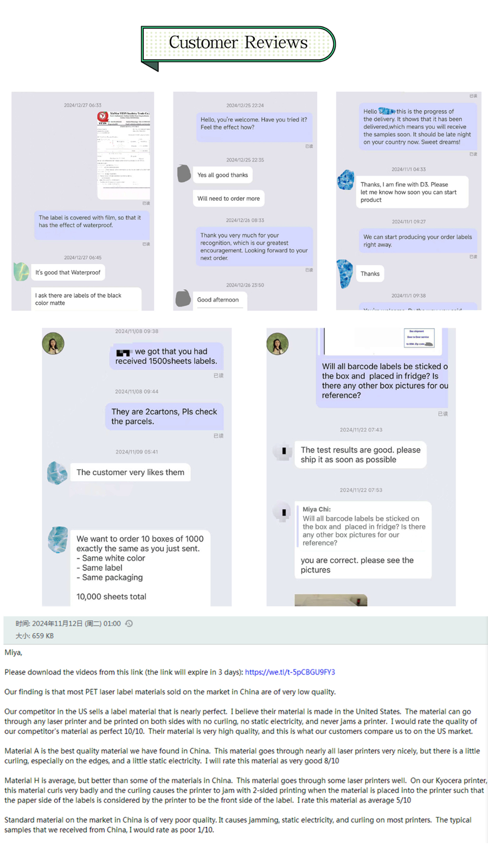Screen dimensions: 488x868
Task: Click the "We can start producing your order labels" message
Action: pyautogui.click(x=417, y=241)
